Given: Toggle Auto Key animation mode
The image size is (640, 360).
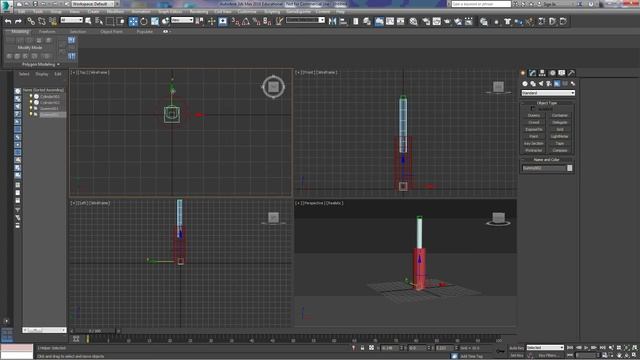Looking at the screenshot, I should click(x=516, y=348).
